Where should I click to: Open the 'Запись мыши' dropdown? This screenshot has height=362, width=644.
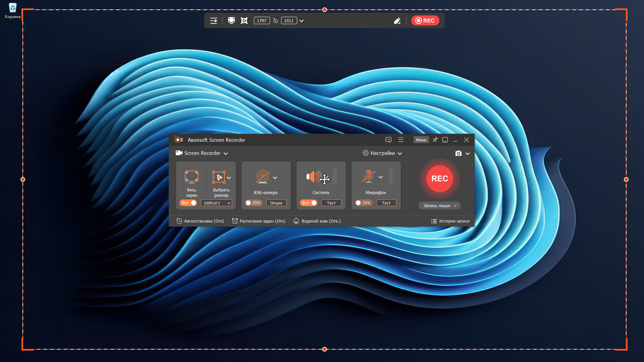(x=439, y=205)
